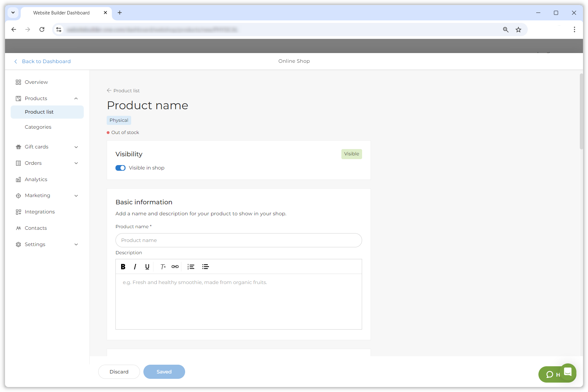Clear text formatting in description toolbar

click(x=163, y=267)
